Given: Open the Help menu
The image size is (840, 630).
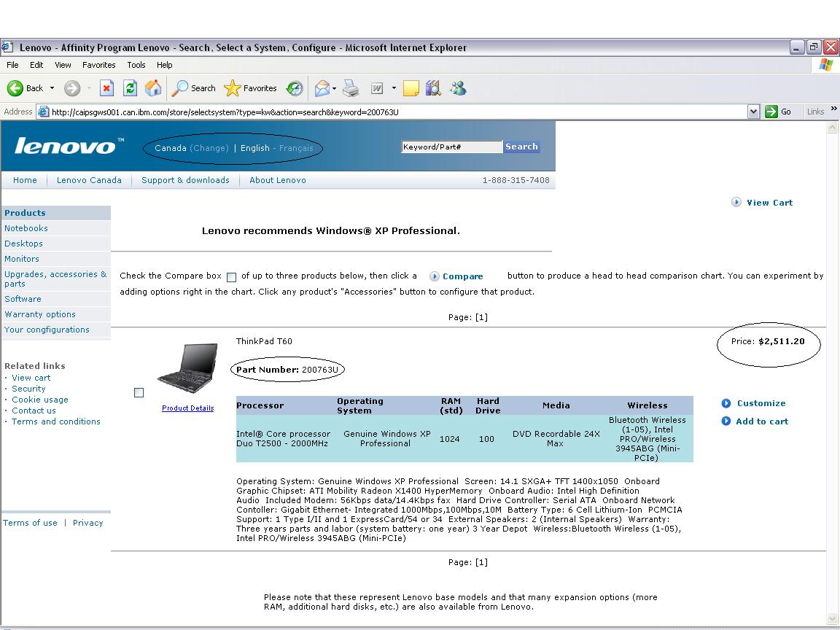Looking at the screenshot, I should coord(165,65).
